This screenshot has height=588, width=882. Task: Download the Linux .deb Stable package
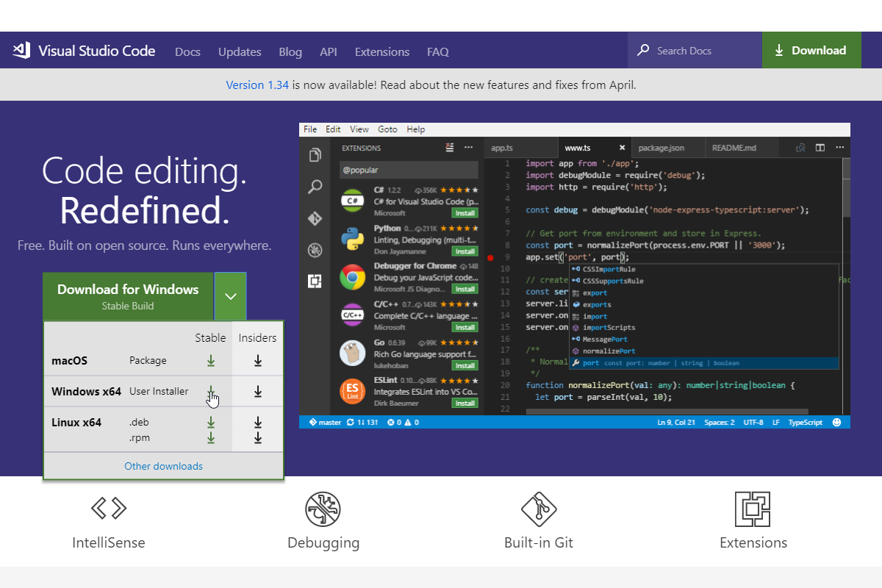tap(211, 423)
